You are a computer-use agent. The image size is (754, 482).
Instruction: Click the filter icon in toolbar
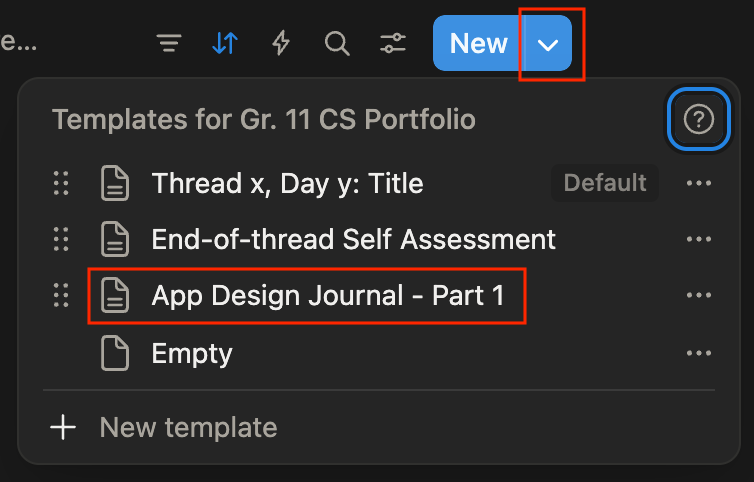(x=169, y=44)
